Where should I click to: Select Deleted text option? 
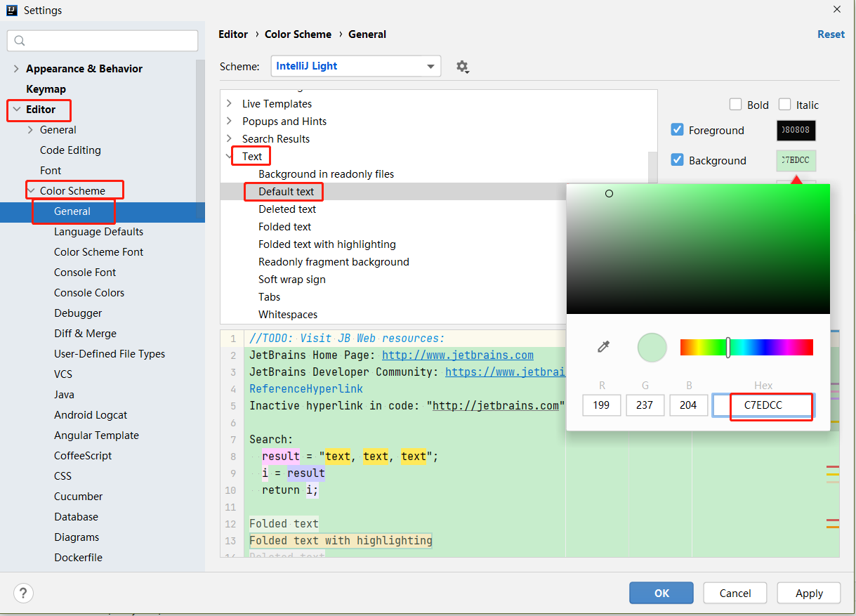click(287, 209)
